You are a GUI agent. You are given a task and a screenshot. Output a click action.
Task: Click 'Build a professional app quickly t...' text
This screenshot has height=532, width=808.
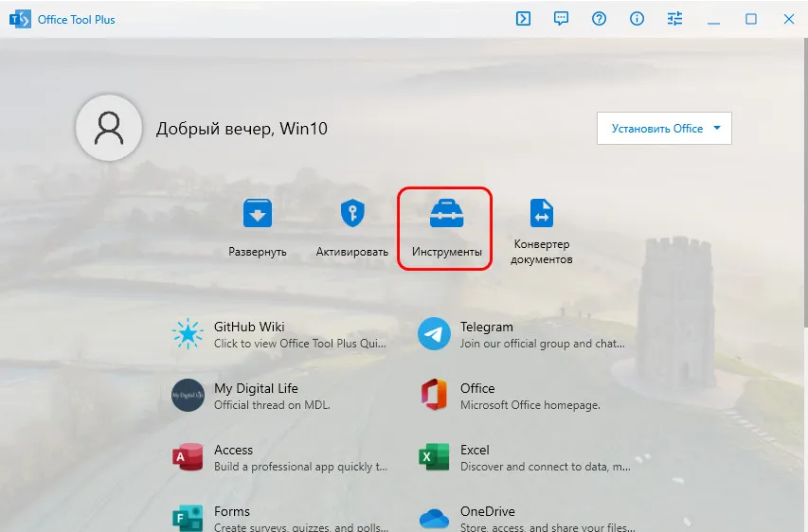(301, 467)
